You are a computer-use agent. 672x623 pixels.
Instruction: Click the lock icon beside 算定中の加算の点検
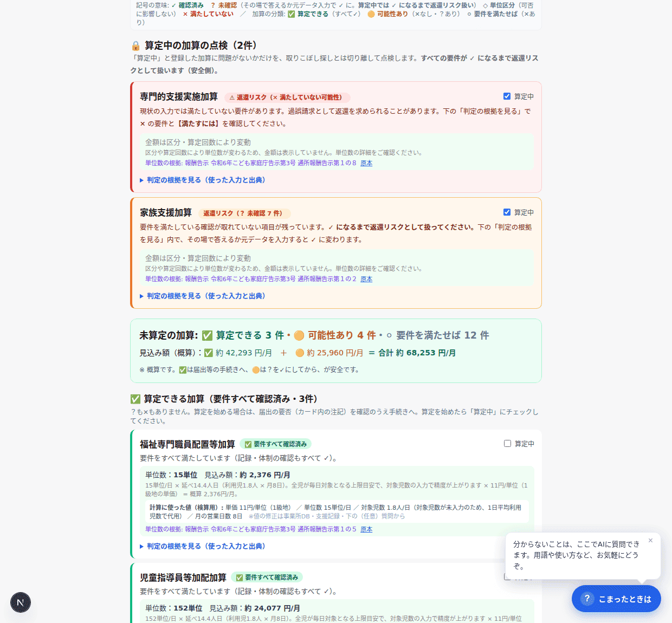(x=135, y=46)
